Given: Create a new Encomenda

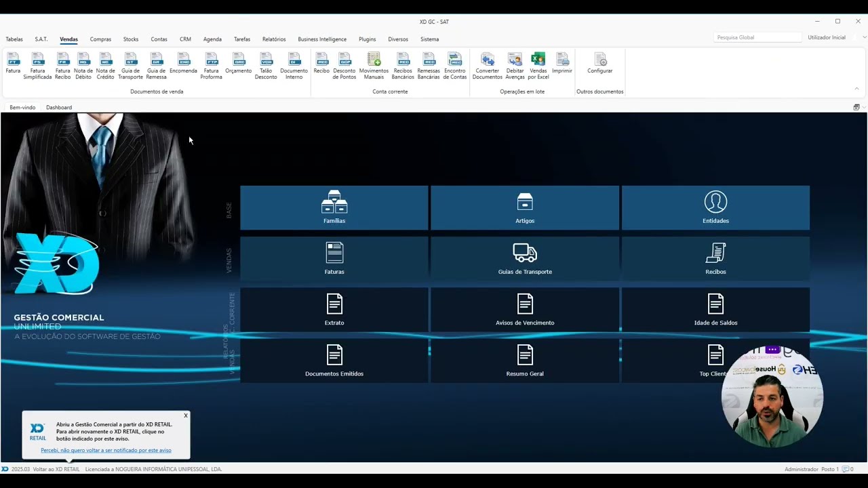Looking at the screenshot, I should 184,63.
